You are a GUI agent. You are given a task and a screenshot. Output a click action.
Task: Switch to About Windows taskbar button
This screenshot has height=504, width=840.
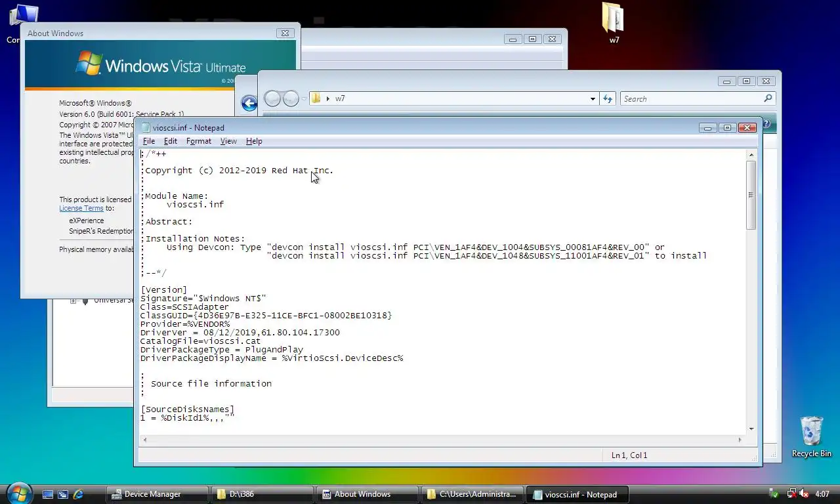coord(367,494)
